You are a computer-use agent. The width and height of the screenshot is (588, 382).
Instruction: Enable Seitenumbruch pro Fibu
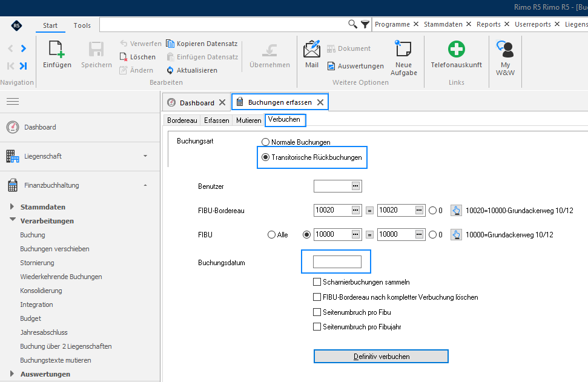317,312
